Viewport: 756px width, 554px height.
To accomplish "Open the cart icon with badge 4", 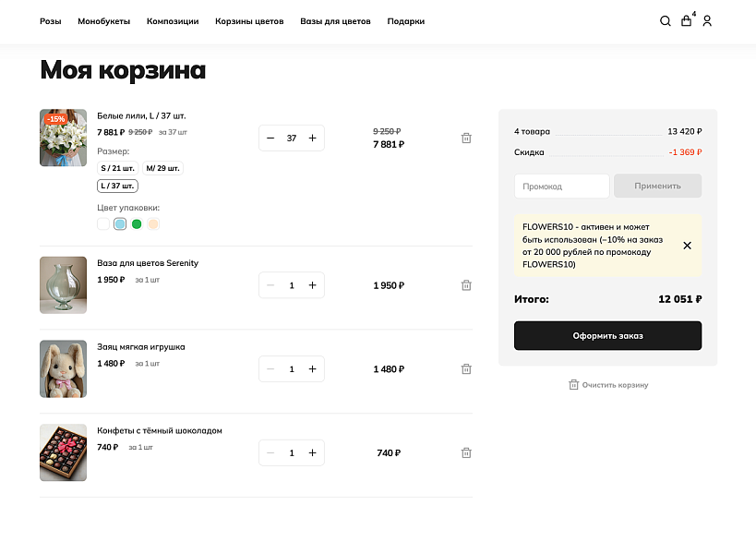I will pos(686,20).
